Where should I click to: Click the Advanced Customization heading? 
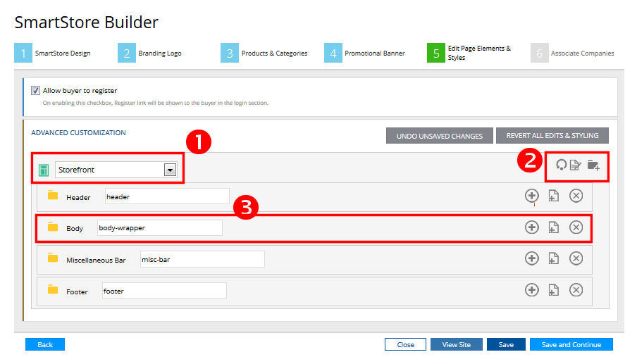(78, 132)
